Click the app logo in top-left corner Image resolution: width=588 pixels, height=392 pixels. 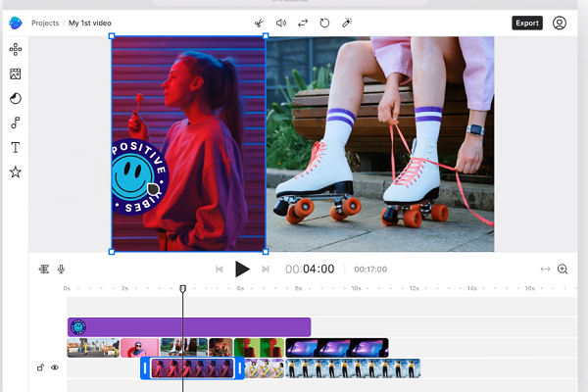pyautogui.click(x=16, y=23)
